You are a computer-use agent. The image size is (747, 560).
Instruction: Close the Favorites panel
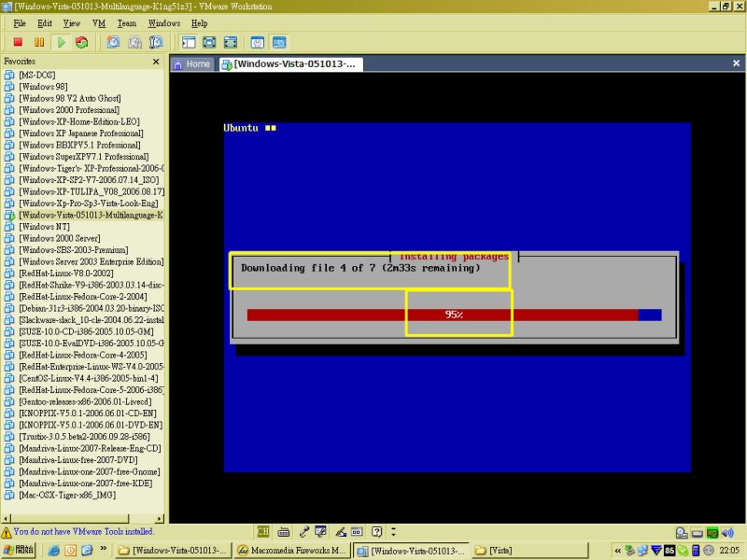coord(156,62)
